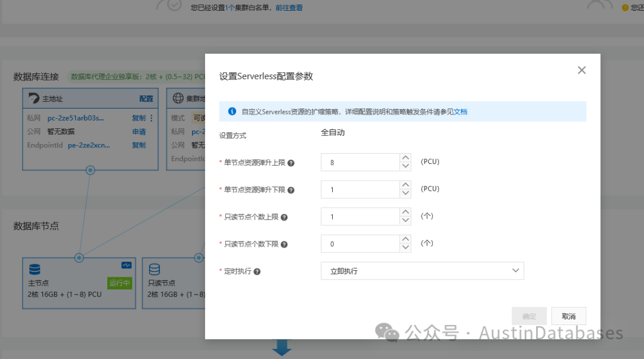Open the pc-2ze51arb03s private address link
The height and width of the screenshot is (359, 644).
[x=76, y=118]
